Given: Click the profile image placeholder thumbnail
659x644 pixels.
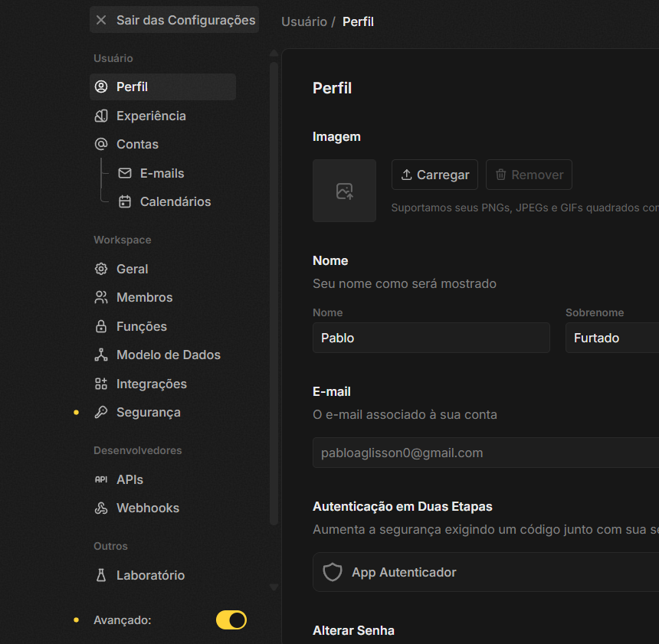Looking at the screenshot, I should tap(344, 191).
